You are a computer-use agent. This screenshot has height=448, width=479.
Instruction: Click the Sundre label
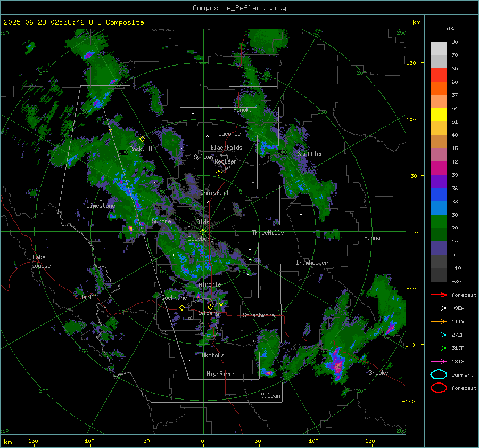click(x=161, y=221)
